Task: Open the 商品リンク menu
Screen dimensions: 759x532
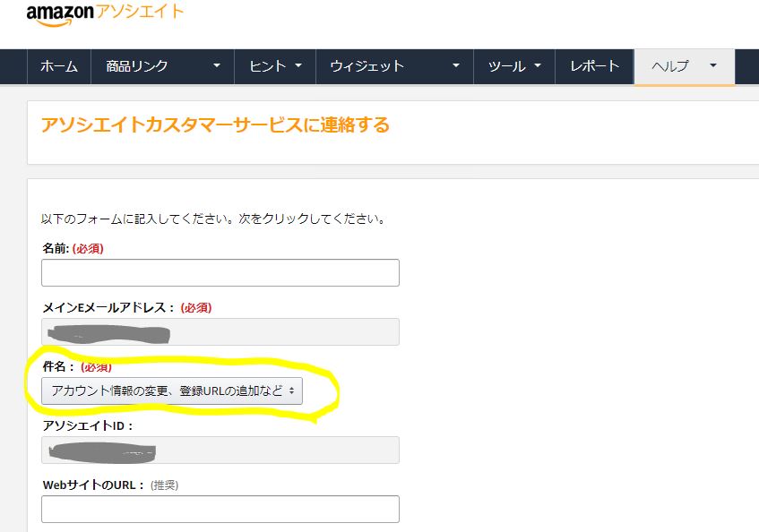Action: (x=137, y=66)
